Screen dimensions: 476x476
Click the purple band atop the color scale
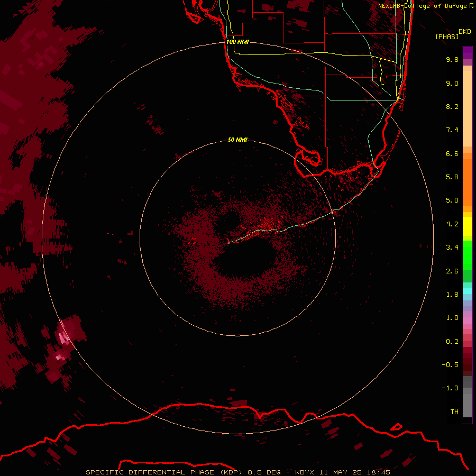[467, 53]
